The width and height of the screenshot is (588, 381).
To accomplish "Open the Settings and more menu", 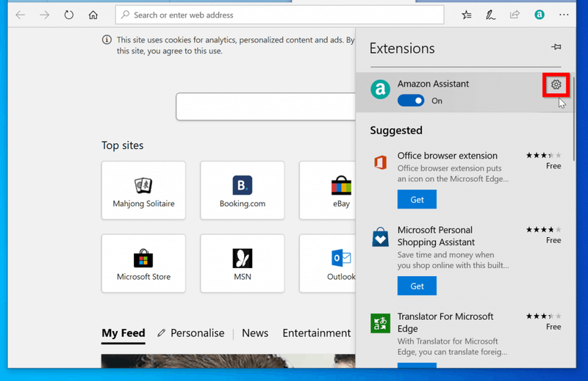I will coord(564,15).
